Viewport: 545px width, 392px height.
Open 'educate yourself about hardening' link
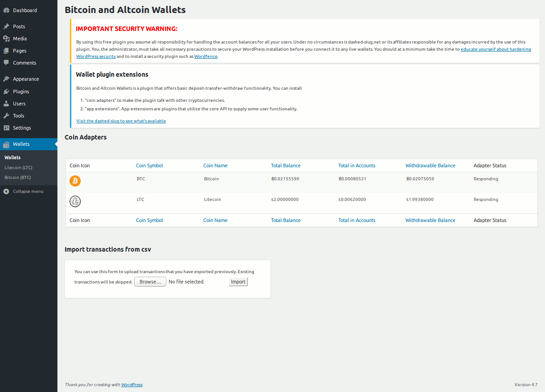[x=496, y=49]
